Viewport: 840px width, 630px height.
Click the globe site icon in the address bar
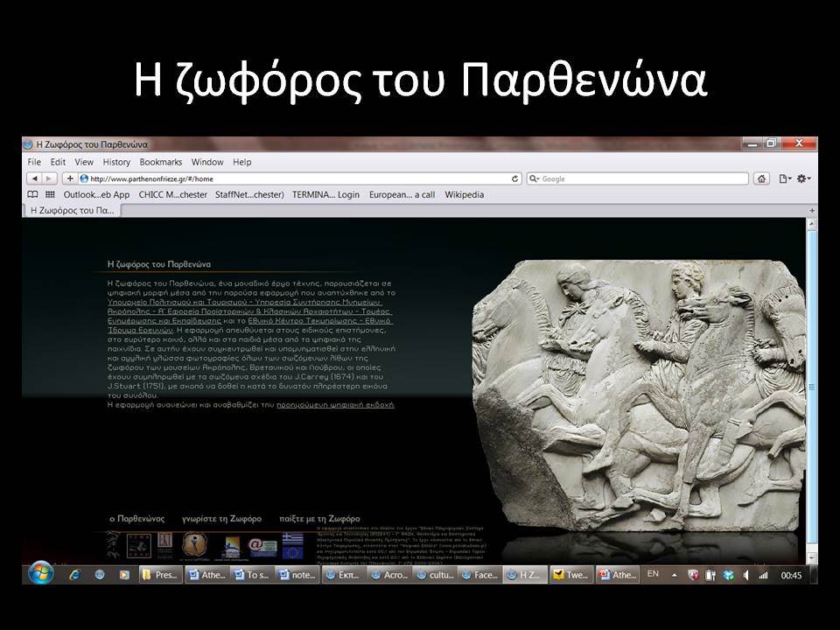84,178
